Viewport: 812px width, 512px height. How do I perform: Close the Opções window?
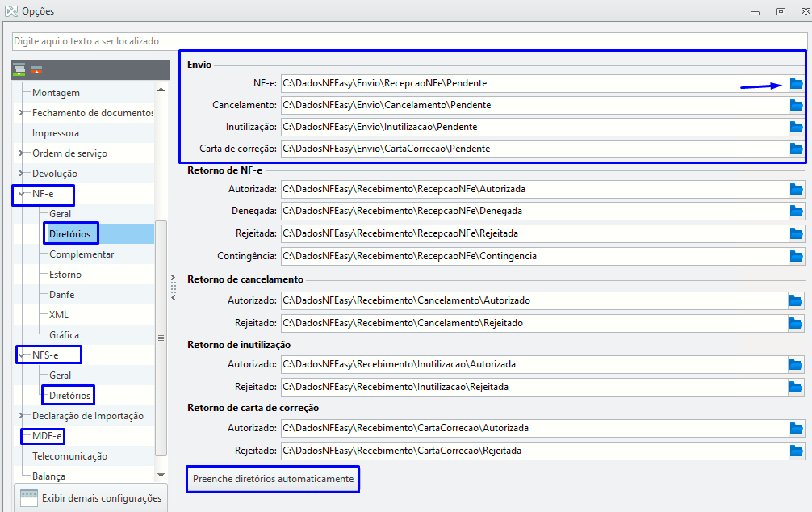click(x=805, y=11)
